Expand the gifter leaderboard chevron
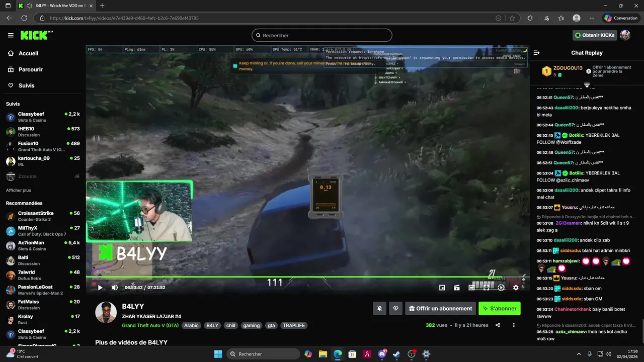The width and height of the screenshot is (644, 362). pos(587,85)
